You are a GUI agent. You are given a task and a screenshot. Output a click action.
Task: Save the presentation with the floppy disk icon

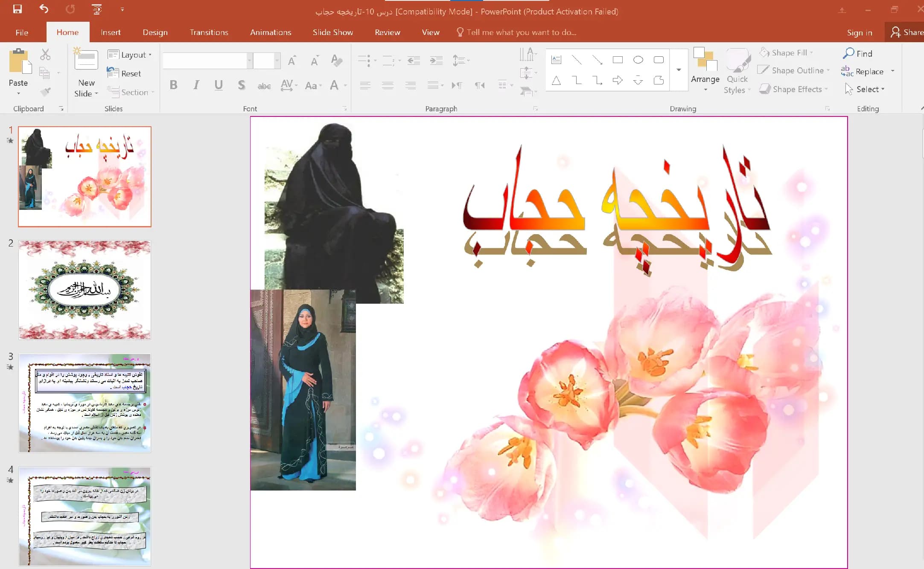point(17,9)
